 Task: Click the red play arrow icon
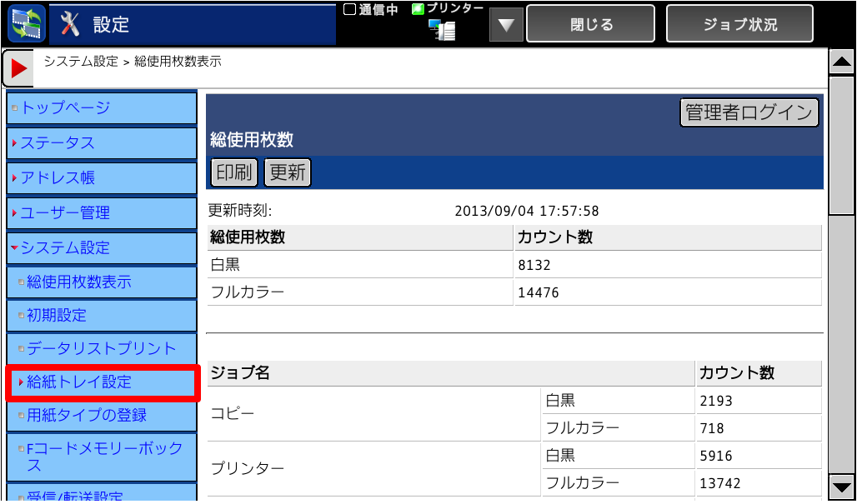[18, 68]
